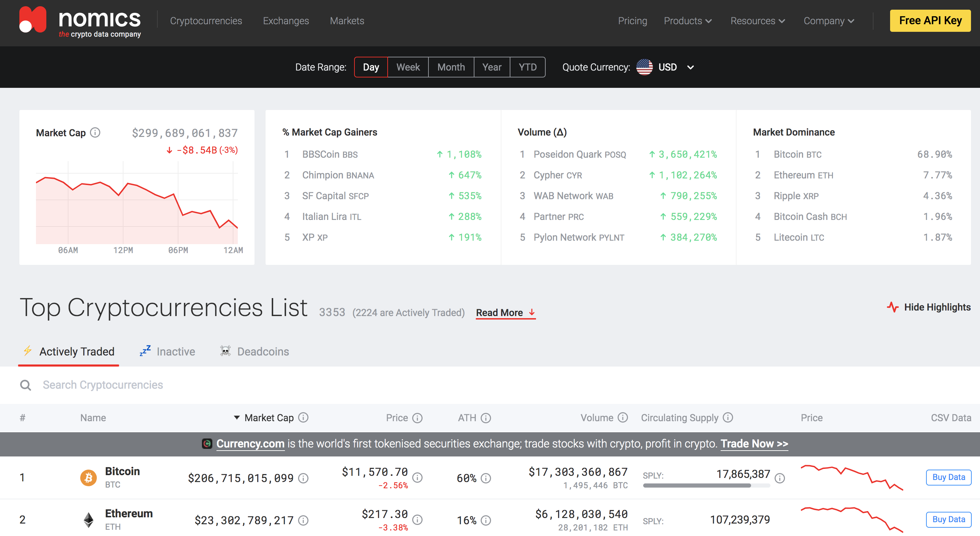The height and width of the screenshot is (536, 980).
Task: Click the Currency.com banner link
Action: (x=250, y=444)
